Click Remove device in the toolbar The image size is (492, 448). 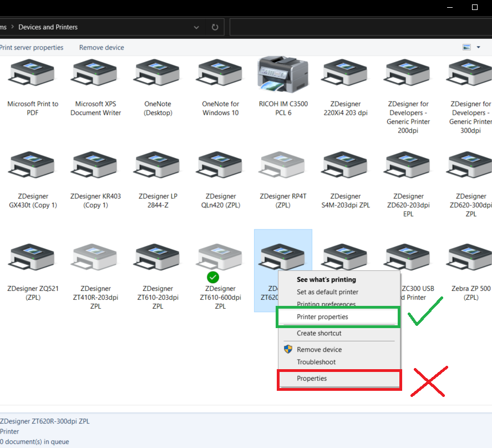101,48
